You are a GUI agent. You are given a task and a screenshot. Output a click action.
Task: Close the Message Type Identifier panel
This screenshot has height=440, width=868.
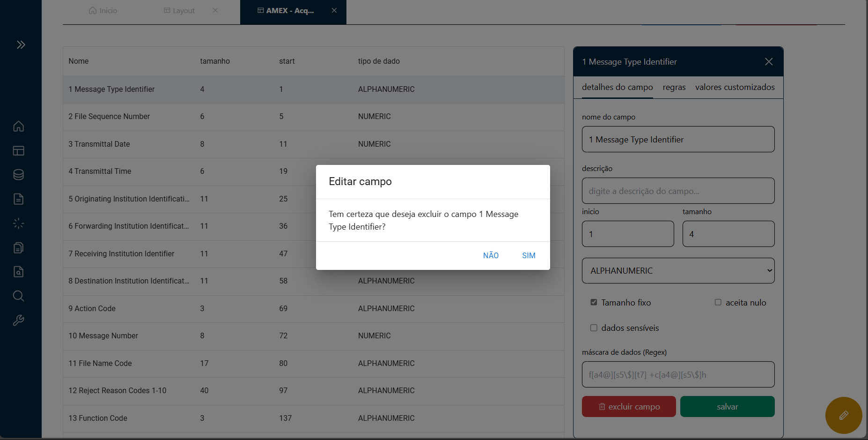(x=768, y=62)
